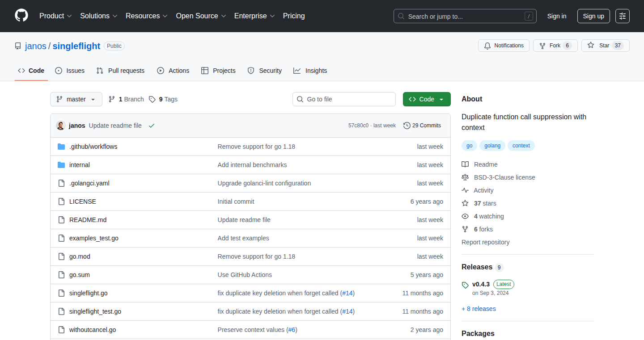Click the README.md file icon
This screenshot has height=340, width=644.
(x=61, y=220)
